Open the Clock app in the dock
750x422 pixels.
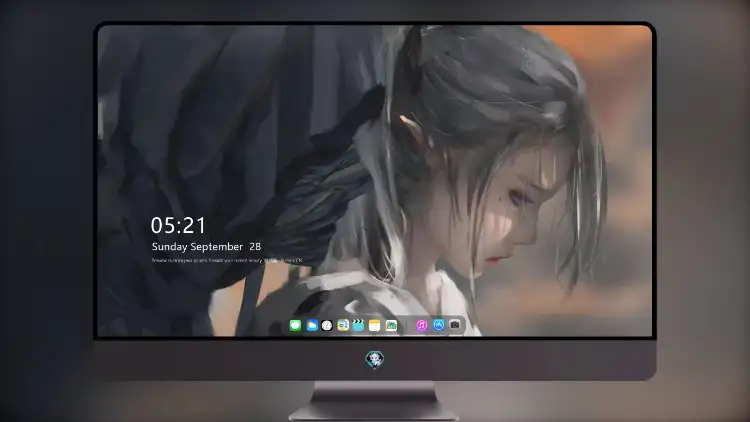327,325
